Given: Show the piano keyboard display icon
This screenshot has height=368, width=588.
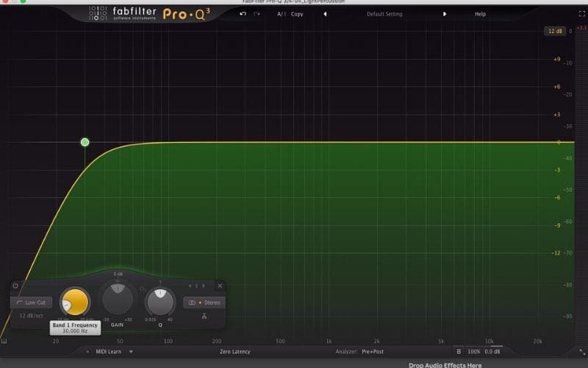Looking at the screenshot, I should pos(4,341).
